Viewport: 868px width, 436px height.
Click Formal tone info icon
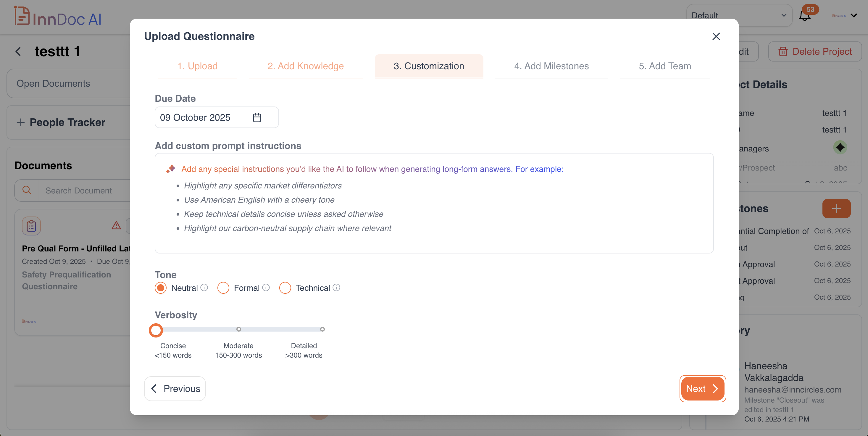click(266, 288)
